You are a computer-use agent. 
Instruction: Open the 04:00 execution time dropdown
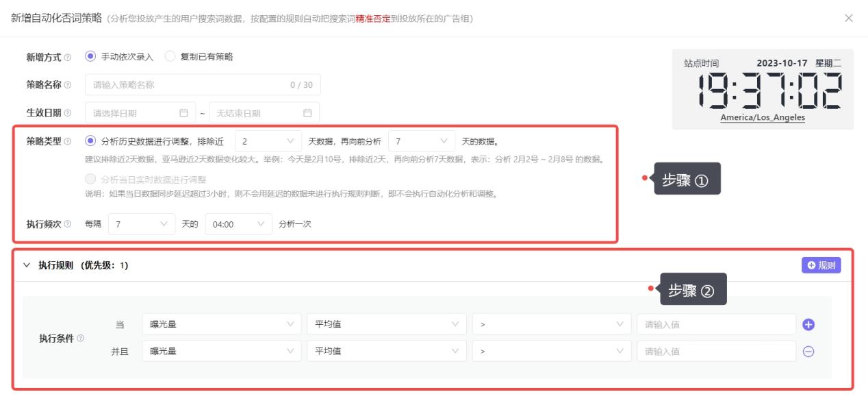pyautogui.click(x=239, y=225)
